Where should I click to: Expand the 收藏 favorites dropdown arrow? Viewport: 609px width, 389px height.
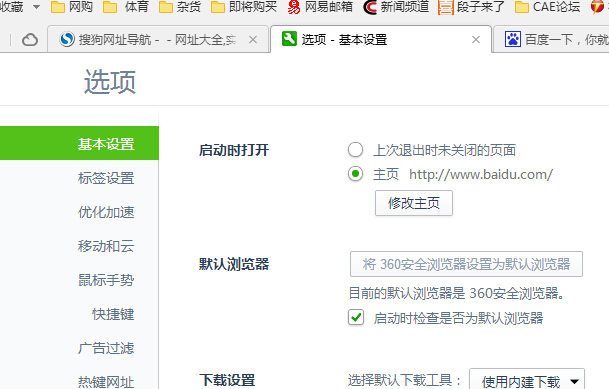pos(36,7)
